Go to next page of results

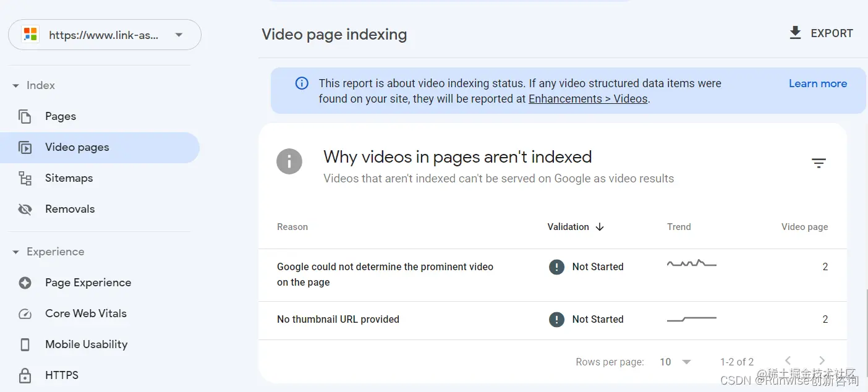(x=822, y=361)
